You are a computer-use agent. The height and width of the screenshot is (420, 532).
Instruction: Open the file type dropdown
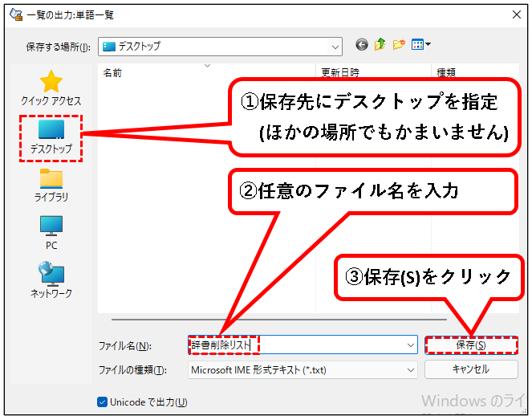tap(411, 369)
